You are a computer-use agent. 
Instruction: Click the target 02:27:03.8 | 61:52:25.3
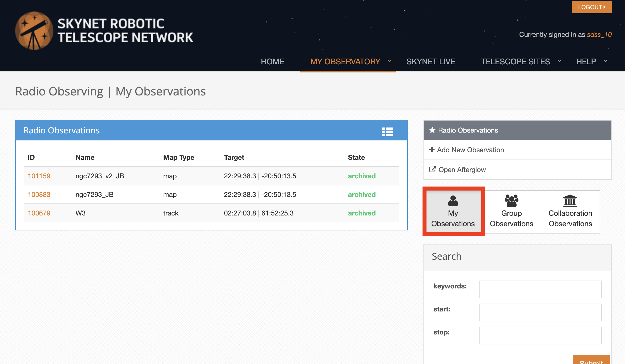click(259, 213)
